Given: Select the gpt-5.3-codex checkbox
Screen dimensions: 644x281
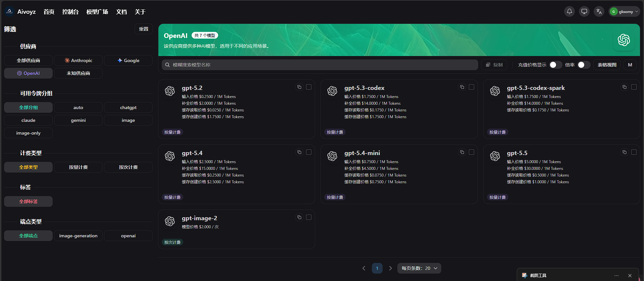Looking at the screenshot, I should [472, 87].
